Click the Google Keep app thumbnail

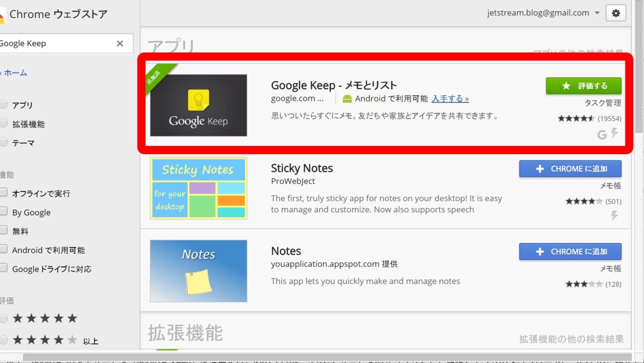[198, 105]
